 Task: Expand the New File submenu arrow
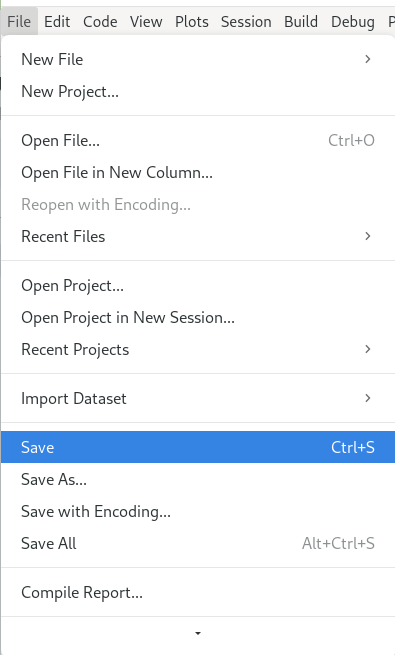pos(367,59)
